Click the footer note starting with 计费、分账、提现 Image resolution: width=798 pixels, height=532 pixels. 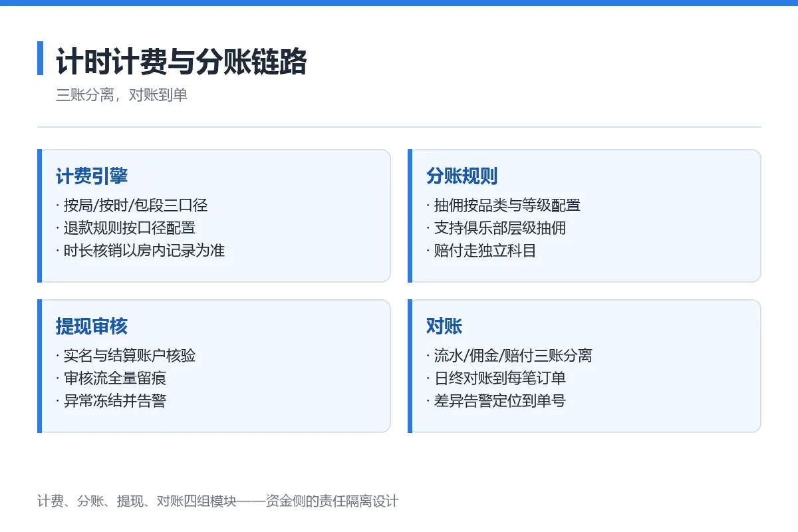point(218,501)
